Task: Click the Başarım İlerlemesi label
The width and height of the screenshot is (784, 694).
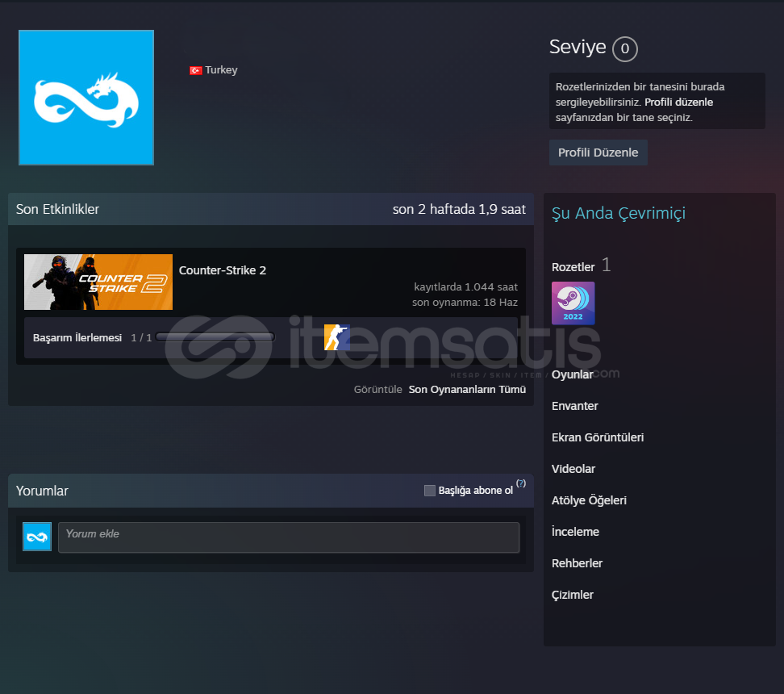Action: pos(77,338)
